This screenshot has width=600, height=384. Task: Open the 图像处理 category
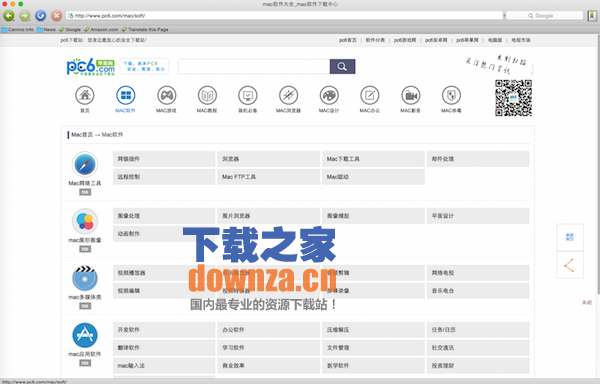164,216
